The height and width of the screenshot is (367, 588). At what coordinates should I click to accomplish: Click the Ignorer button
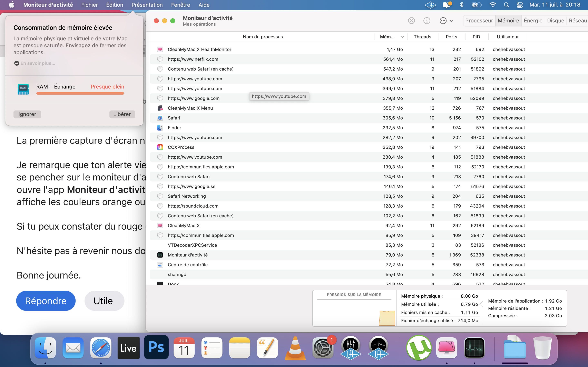[27, 114]
